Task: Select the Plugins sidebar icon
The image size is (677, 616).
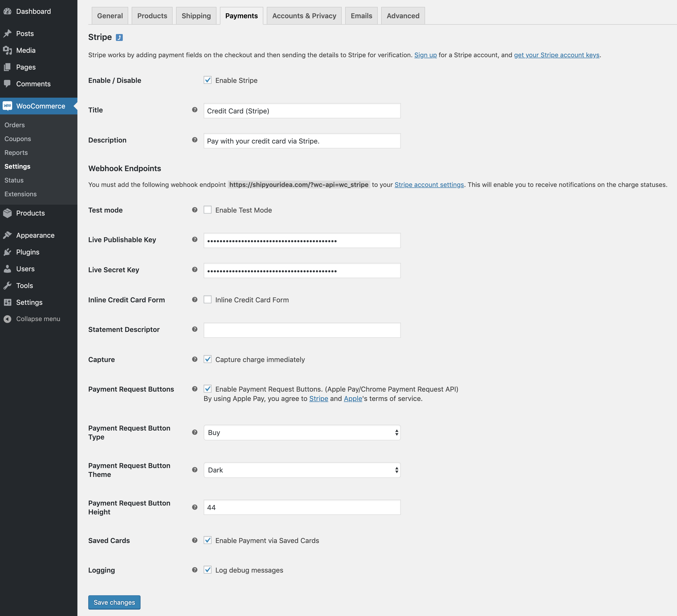Action: click(x=8, y=252)
